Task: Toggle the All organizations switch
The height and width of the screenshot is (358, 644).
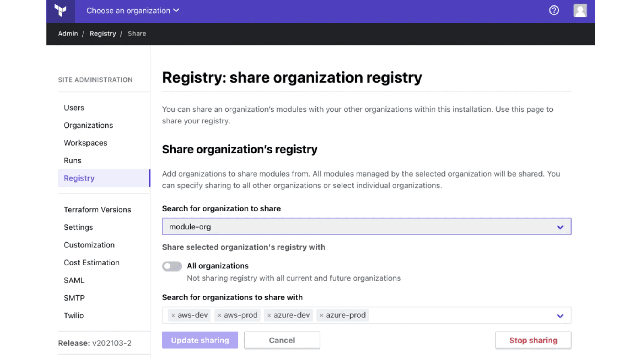Action: (172, 266)
